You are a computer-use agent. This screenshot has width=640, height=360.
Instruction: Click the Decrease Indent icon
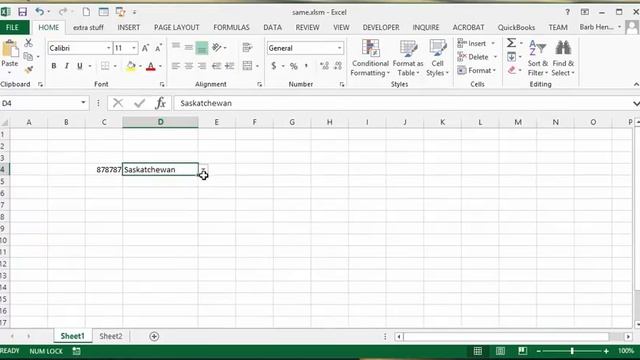point(216,66)
